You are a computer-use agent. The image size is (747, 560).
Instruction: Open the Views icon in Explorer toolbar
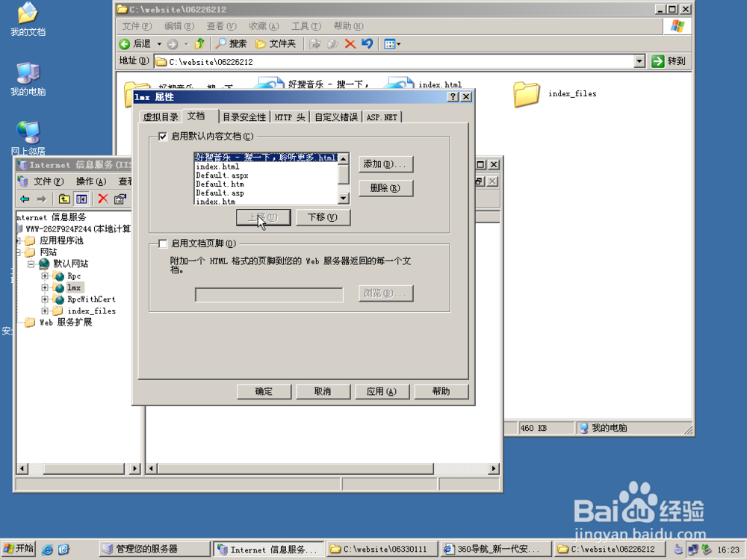(390, 44)
